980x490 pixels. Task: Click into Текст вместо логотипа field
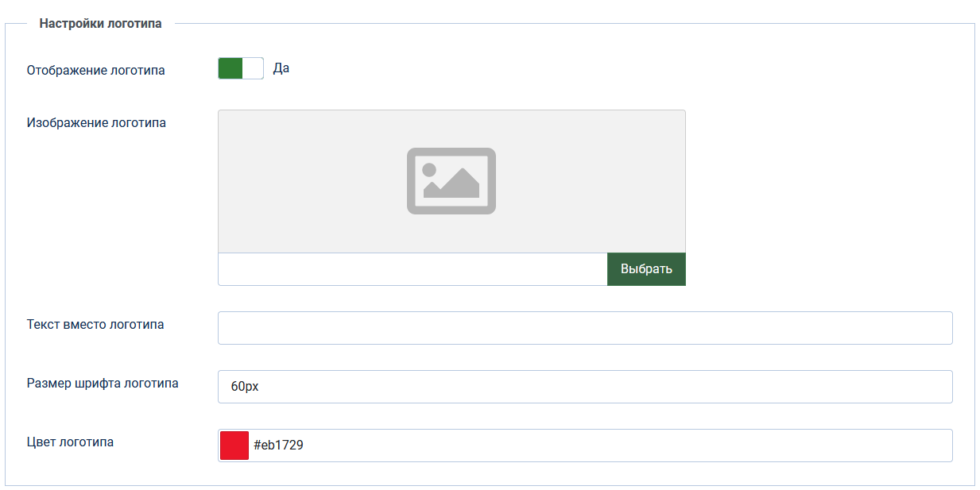click(x=584, y=328)
